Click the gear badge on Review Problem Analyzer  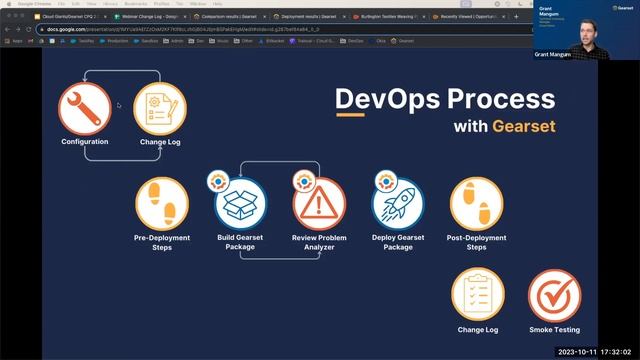pos(304,181)
